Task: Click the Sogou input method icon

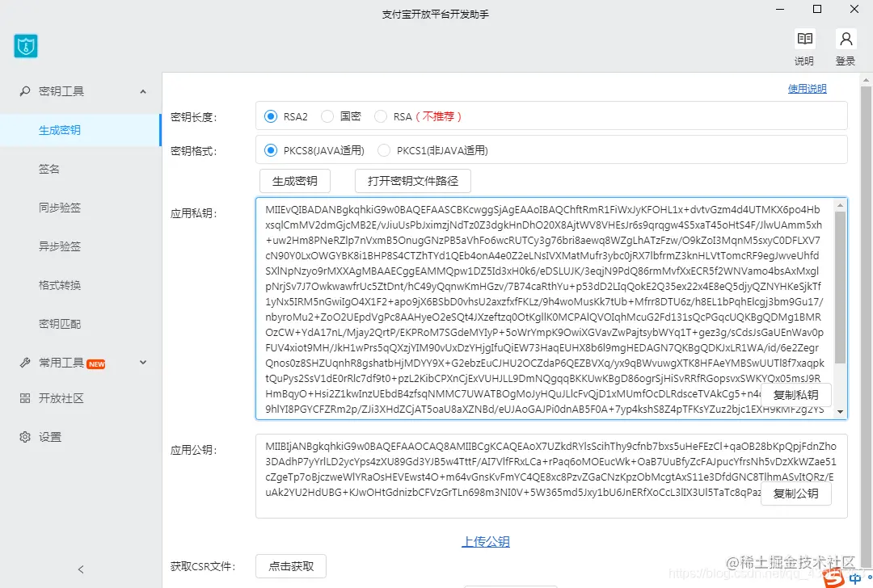Action: pyautogui.click(x=833, y=578)
